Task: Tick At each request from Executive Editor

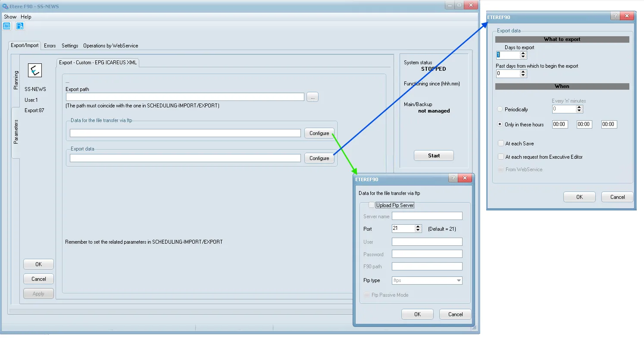Action: click(501, 157)
